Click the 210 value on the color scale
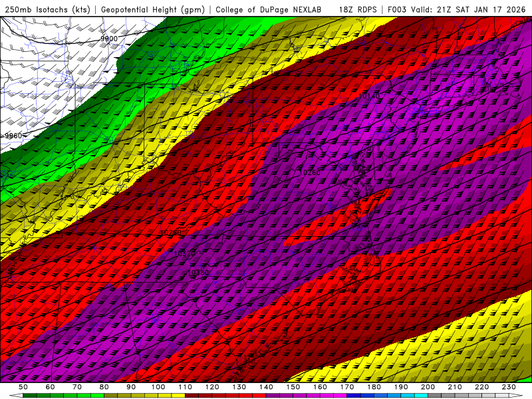 [455, 387]
